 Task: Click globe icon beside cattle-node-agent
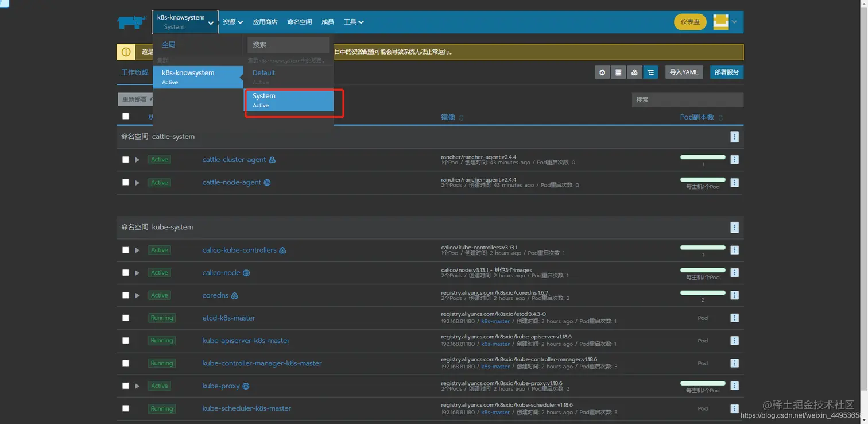(267, 183)
